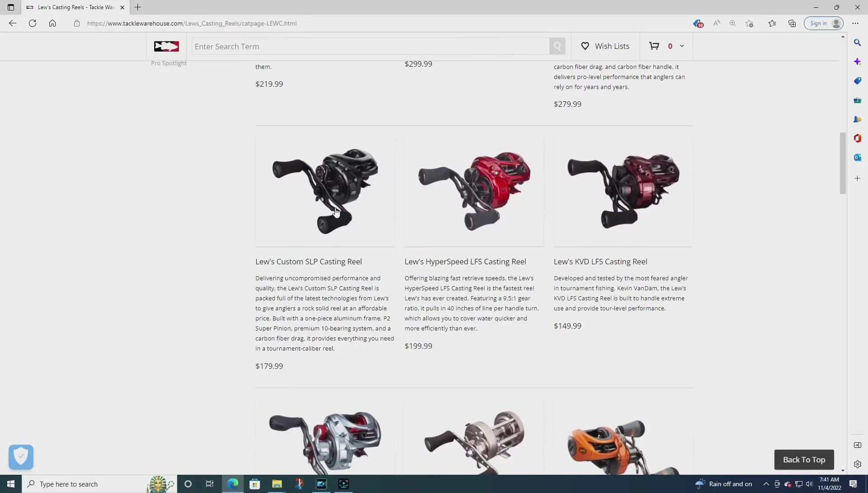This screenshot has width=868, height=493.
Task: Open sidebar settings gear
Action: (x=858, y=464)
